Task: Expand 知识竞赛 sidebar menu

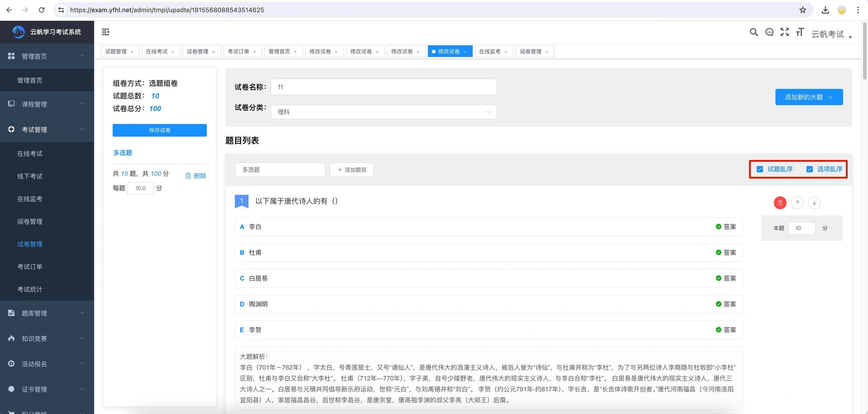Action: 47,339
